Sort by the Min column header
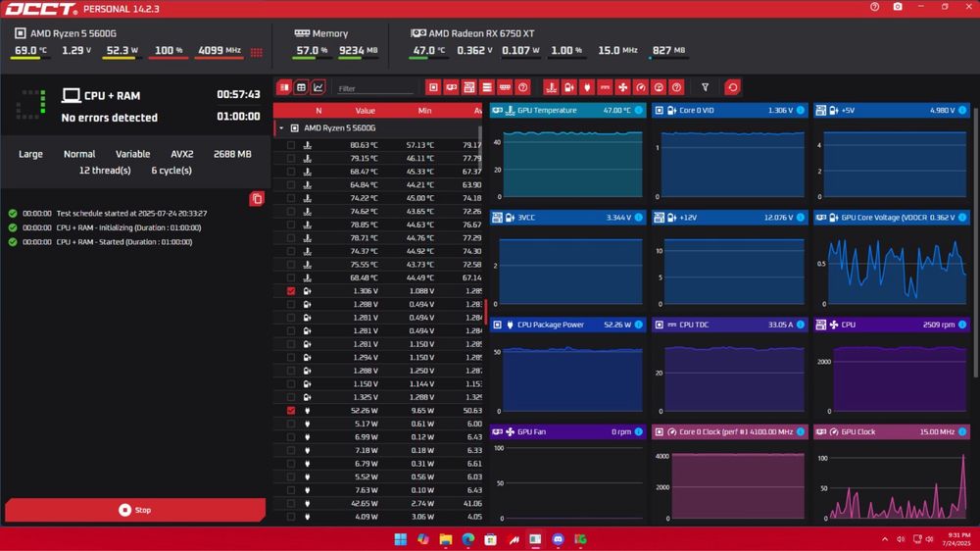This screenshot has height=551, width=980. (424, 111)
